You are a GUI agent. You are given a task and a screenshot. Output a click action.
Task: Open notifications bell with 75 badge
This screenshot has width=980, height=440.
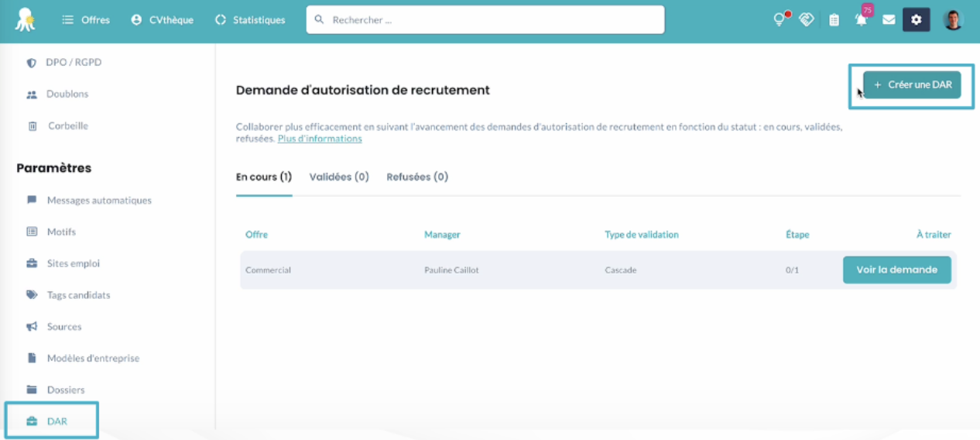pyautogui.click(x=862, y=20)
